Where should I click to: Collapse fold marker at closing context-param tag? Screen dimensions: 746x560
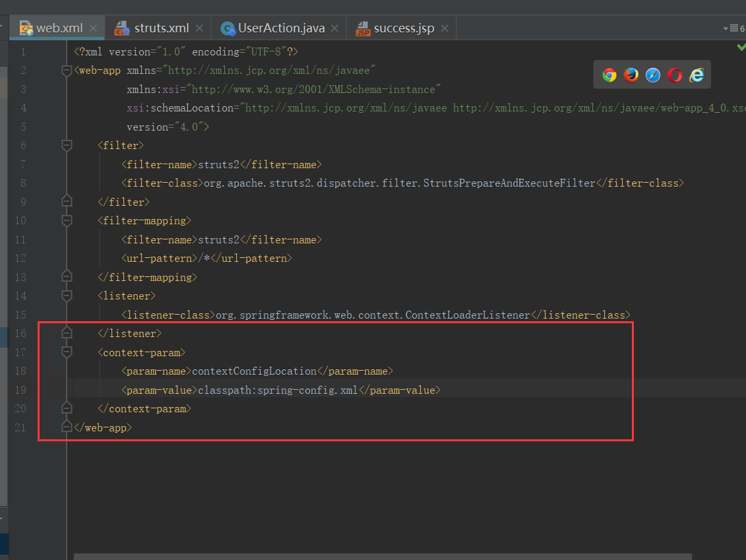coord(67,408)
